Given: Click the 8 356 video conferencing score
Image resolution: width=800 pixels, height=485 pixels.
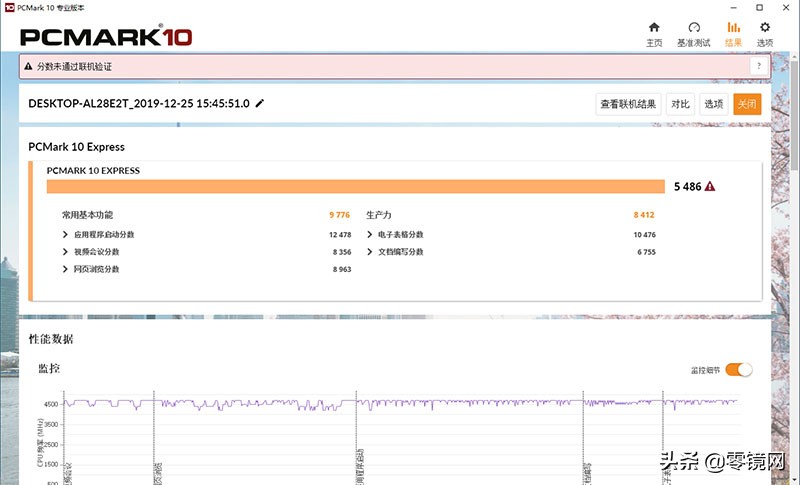Looking at the screenshot, I should coord(342,252).
